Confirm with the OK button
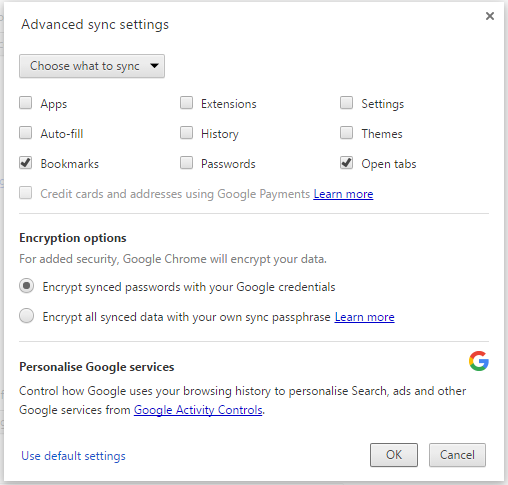The width and height of the screenshot is (508, 485). 394,455
